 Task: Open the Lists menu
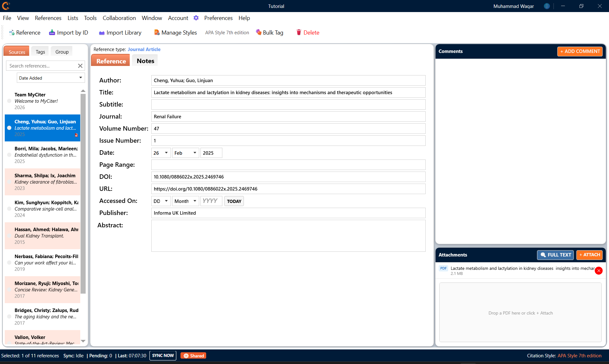pyautogui.click(x=73, y=18)
